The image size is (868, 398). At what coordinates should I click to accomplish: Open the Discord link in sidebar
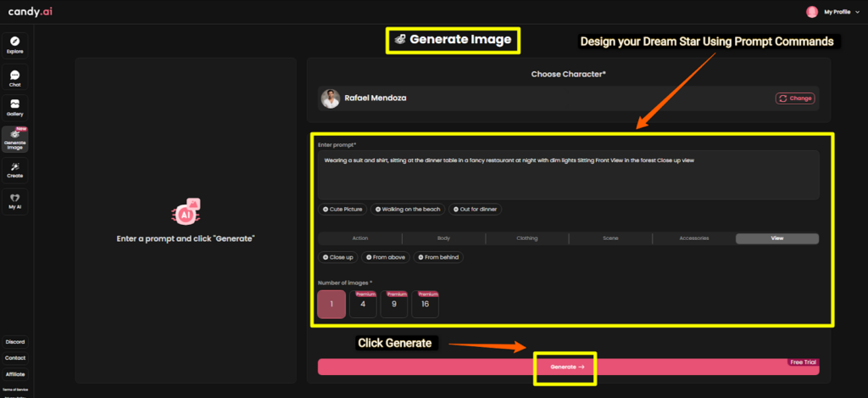point(15,342)
